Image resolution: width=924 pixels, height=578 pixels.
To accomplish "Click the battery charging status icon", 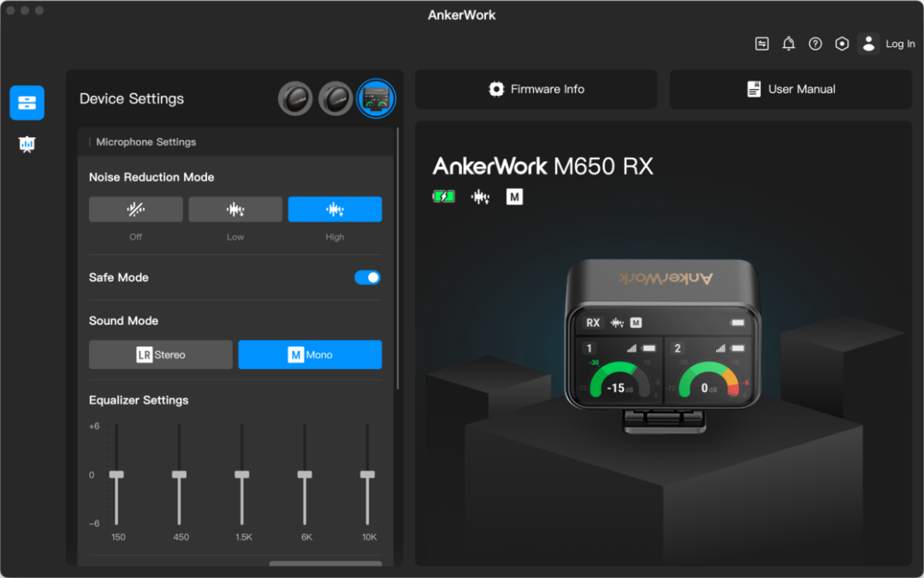I will pos(444,197).
